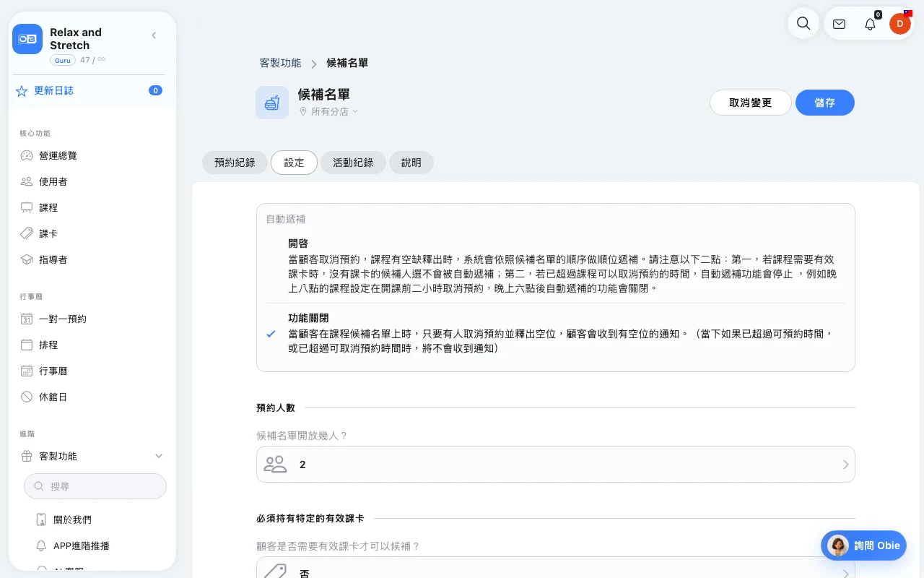924x578 pixels.
Task: Open the notifications bell icon
Action: 870,24
